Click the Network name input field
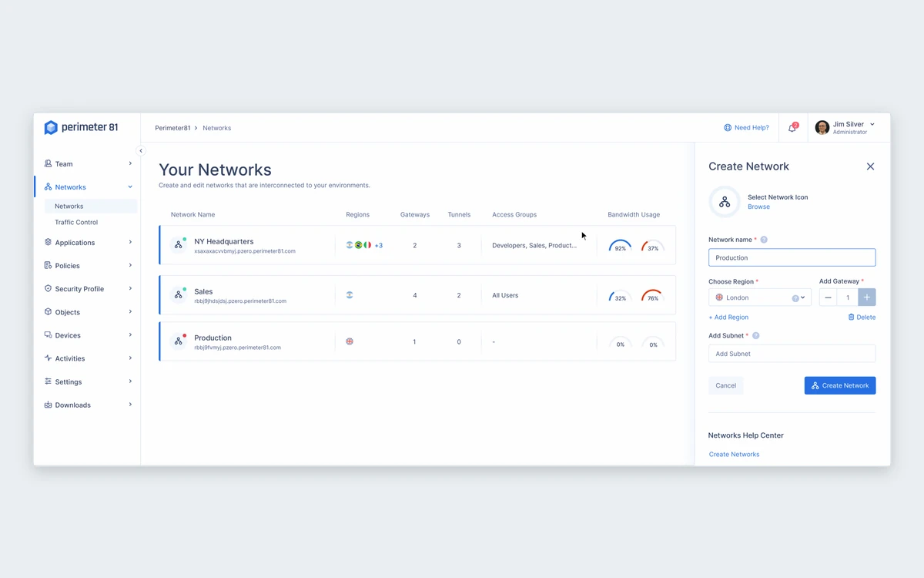Image resolution: width=924 pixels, height=578 pixels. click(792, 257)
